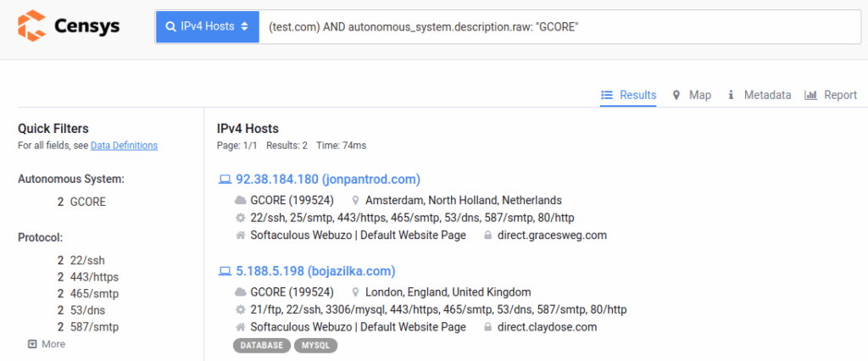Switch to the Results tab
Screen dimensions: 868x361
click(x=628, y=95)
